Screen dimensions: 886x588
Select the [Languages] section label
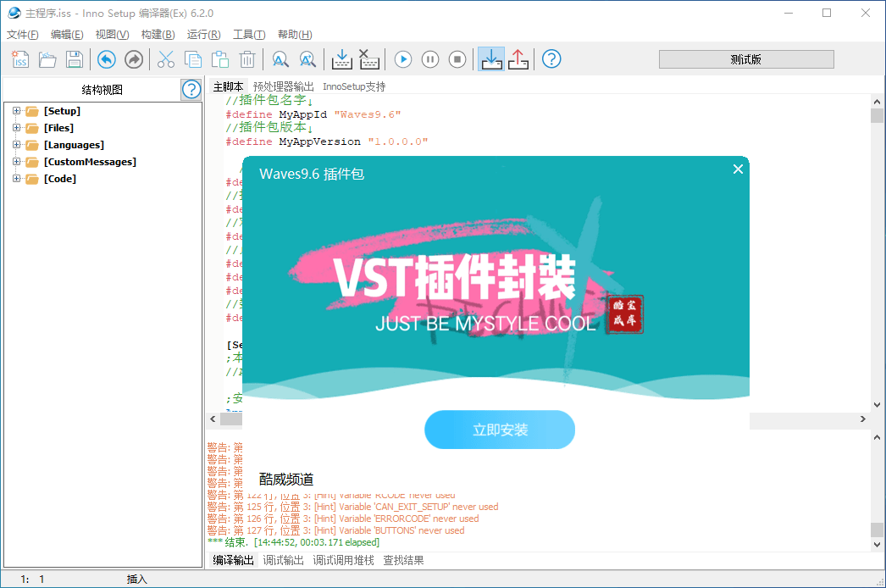(74, 145)
